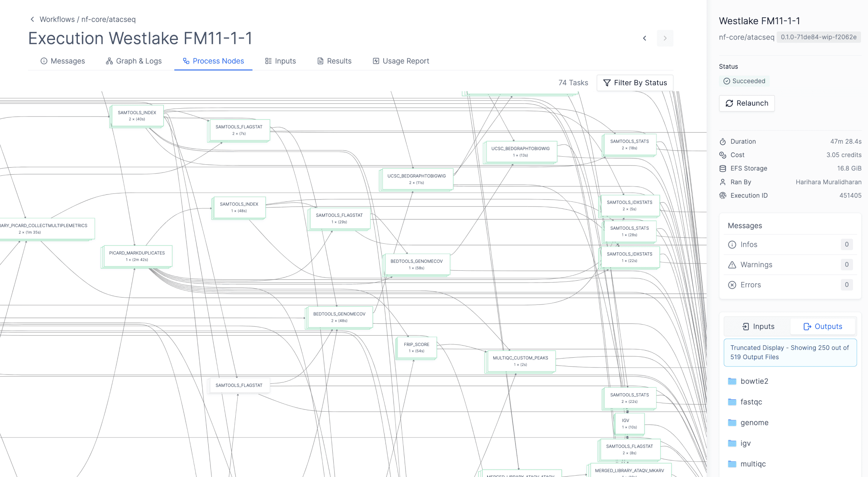
Task: Expand the genome output folder
Action: point(754,423)
